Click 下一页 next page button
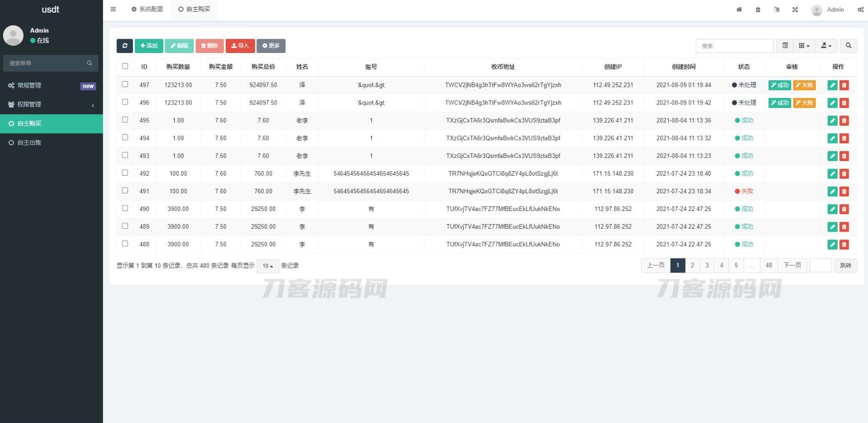The height and width of the screenshot is (423, 868). (792, 265)
